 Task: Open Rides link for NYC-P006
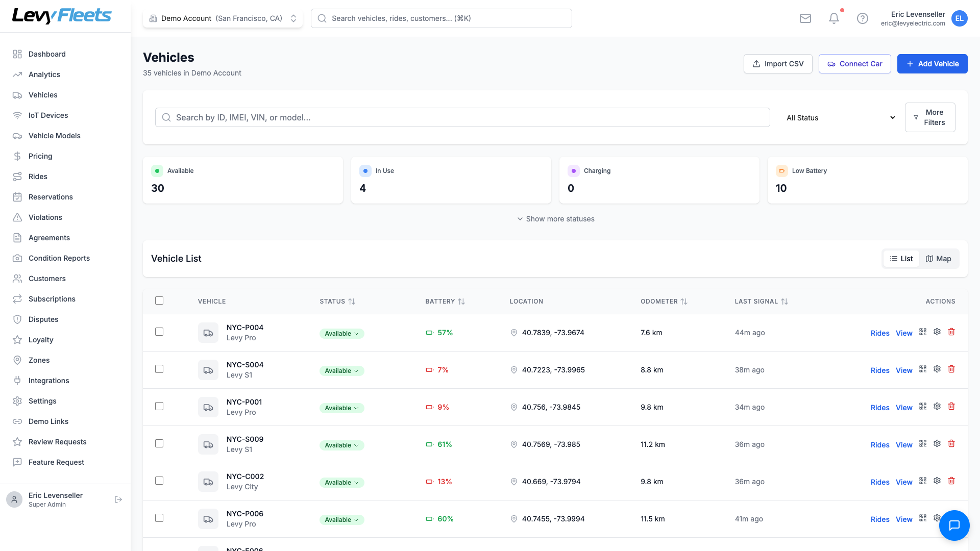pyautogui.click(x=880, y=519)
